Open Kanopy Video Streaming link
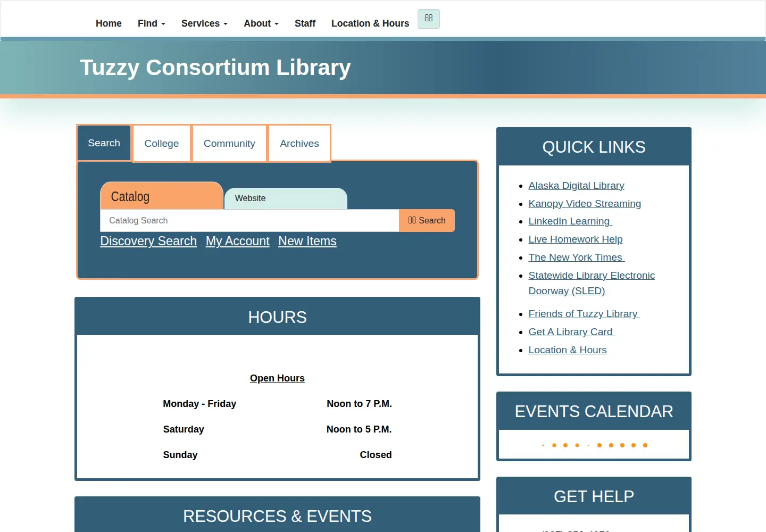The height and width of the screenshot is (532, 766). [585, 204]
